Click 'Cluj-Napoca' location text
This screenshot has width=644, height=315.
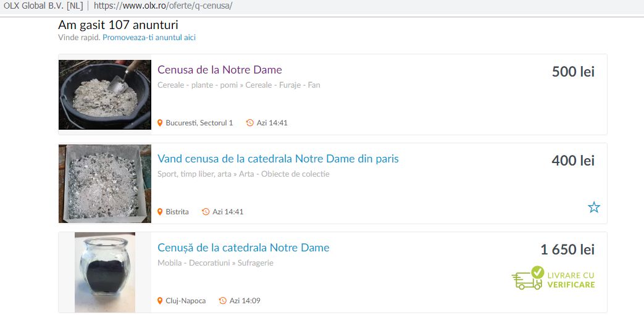[x=186, y=301]
